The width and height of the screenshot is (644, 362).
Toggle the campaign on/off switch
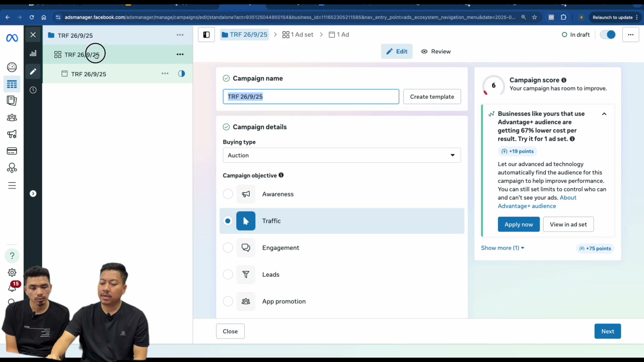coord(607,35)
